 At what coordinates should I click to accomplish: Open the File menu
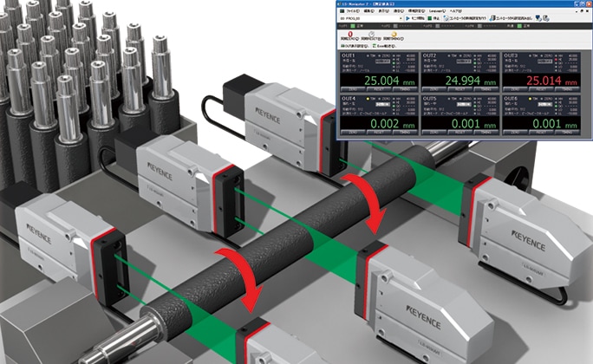(353, 11)
